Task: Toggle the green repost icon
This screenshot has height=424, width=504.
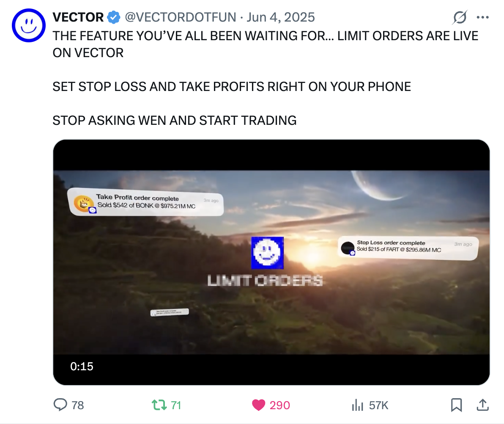Action: pos(159,405)
